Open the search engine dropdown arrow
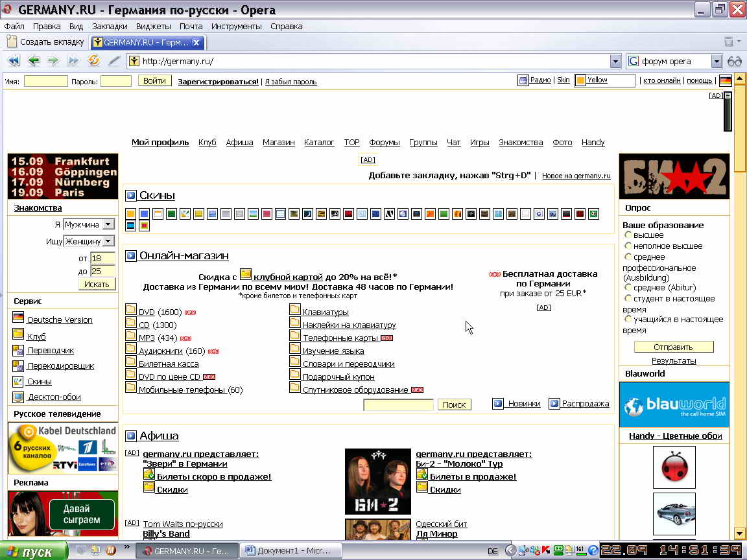This screenshot has height=560, width=747. 717,61
